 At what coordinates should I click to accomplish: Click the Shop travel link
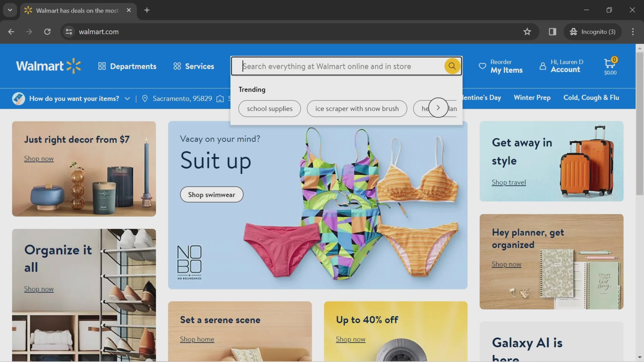(508, 182)
